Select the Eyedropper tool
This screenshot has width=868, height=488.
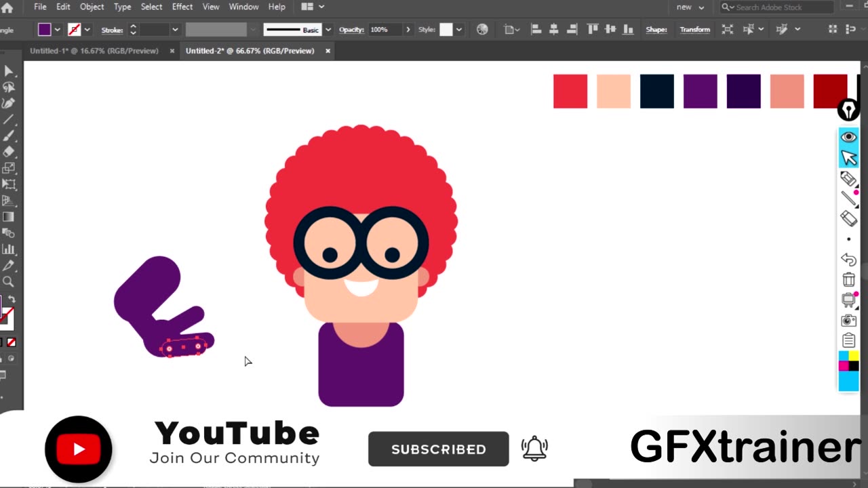tap(8, 266)
